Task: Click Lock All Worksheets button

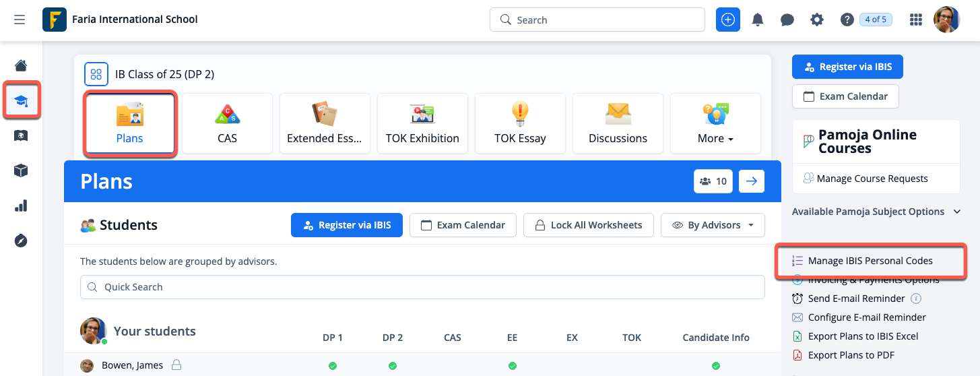Action: pos(588,225)
